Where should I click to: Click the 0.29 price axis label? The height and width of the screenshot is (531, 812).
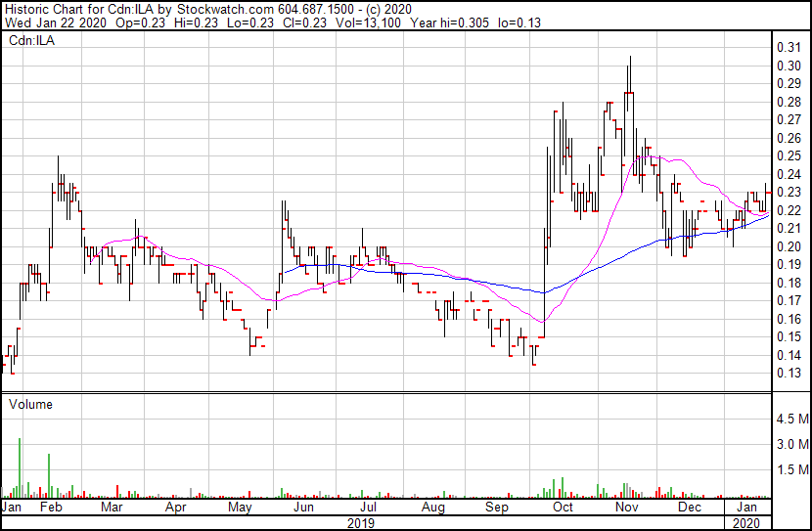click(789, 84)
